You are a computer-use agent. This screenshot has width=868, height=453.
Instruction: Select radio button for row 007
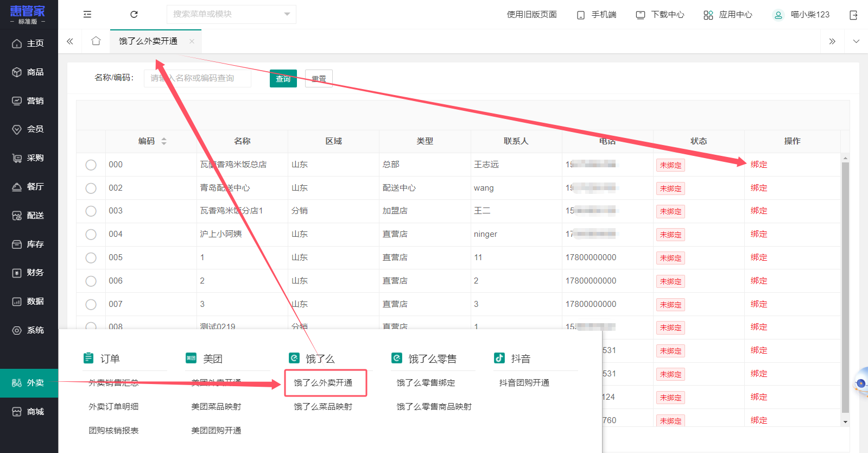tap(91, 304)
